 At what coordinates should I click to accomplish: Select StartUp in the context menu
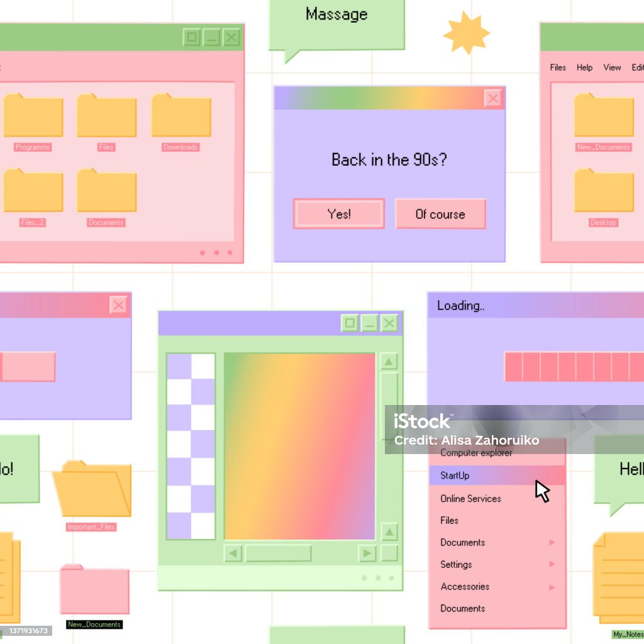point(497,475)
